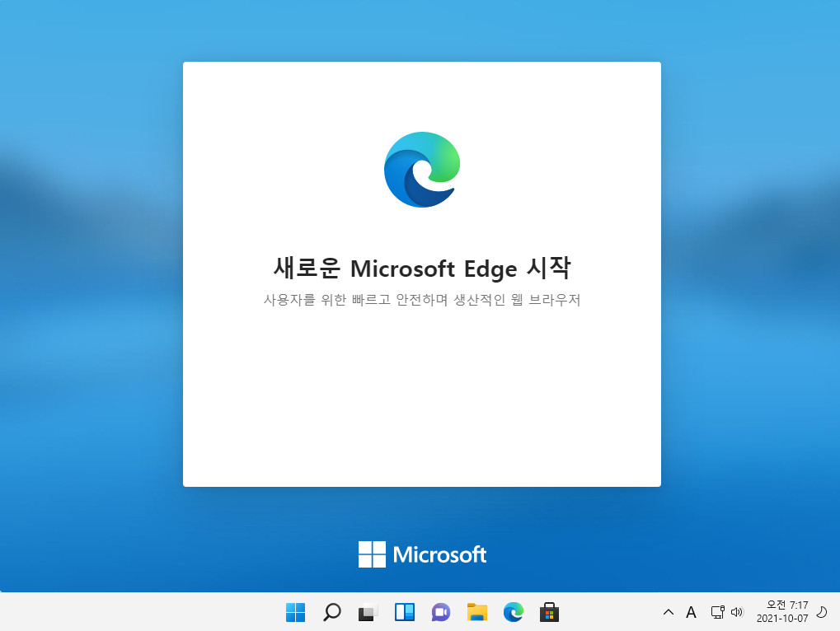Viewport: 840px width, 631px height.
Task: Click the blank white area of the welcome dialog
Action: tap(422, 401)
